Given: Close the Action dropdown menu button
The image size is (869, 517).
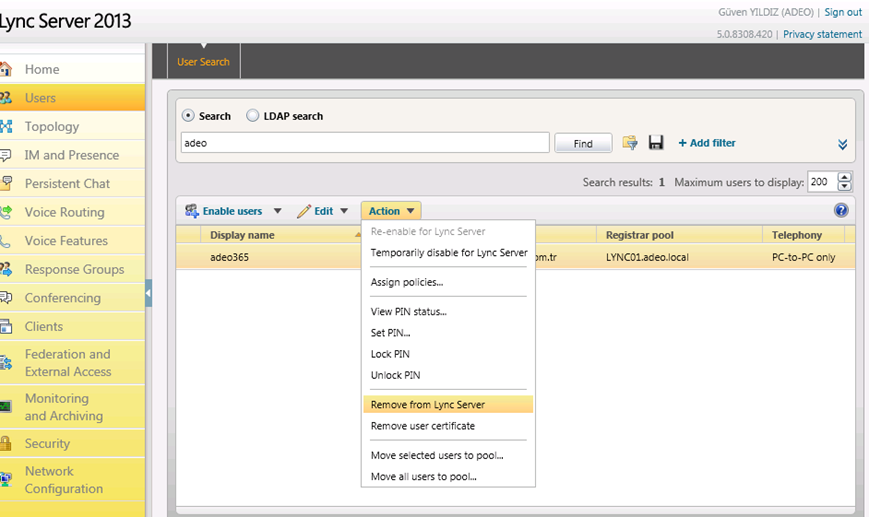Looking at the screenshot, I should coord(391,211).
